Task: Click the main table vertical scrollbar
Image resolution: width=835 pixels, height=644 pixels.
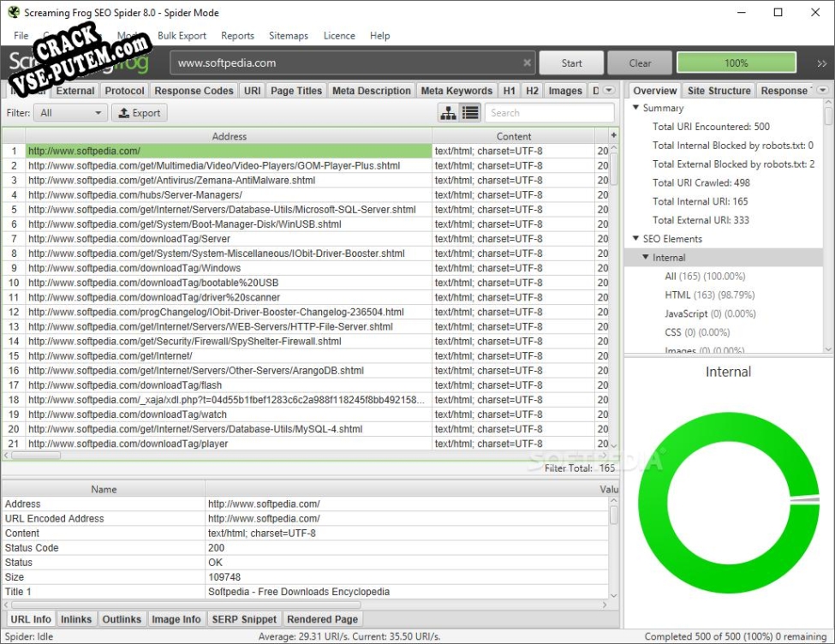Action: (614, 169)
